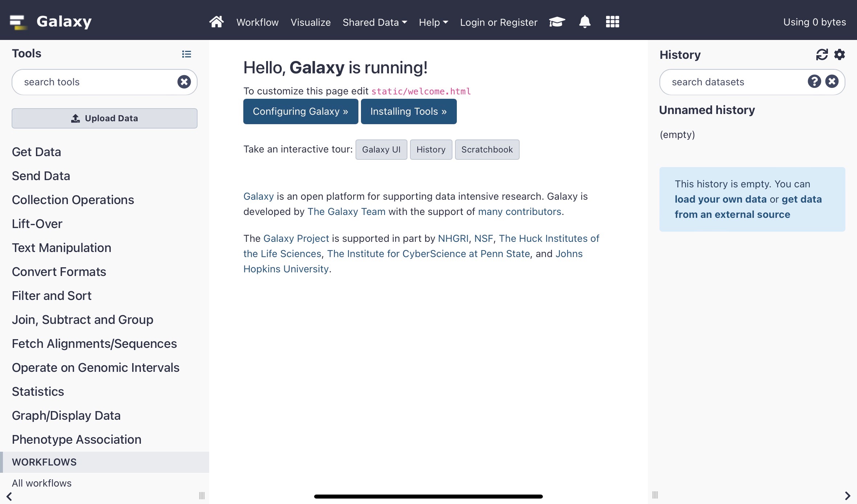Click get data from an external source

748,207
